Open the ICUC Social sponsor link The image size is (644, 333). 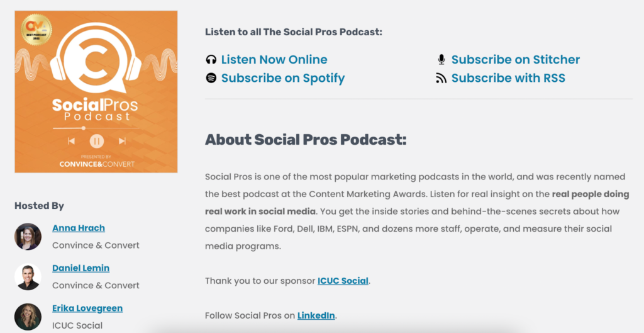point(343,281)
